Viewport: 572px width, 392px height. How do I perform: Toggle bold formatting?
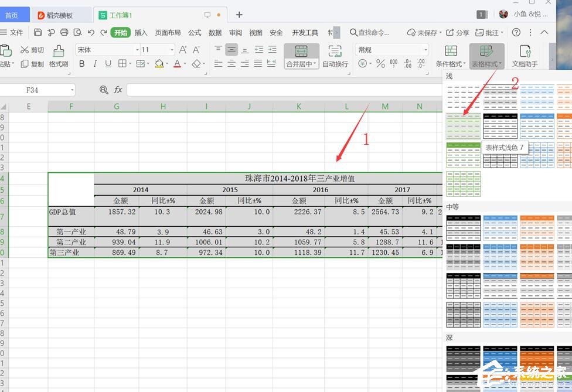[81, 63]
